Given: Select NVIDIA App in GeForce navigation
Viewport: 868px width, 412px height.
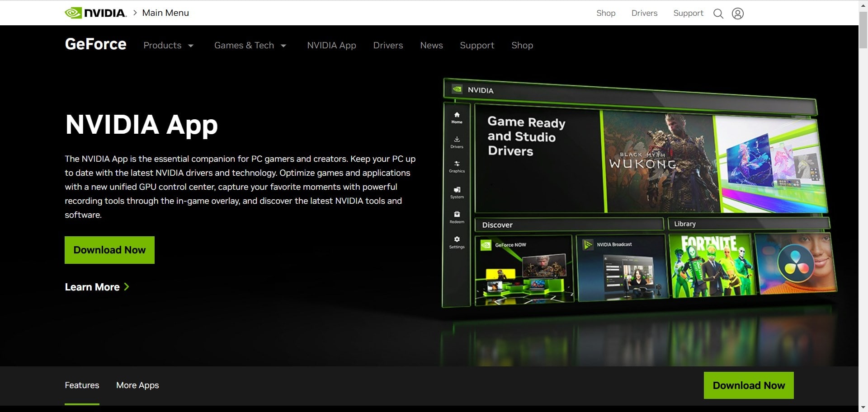Looking at the screenshot, I should pos(331,45).
